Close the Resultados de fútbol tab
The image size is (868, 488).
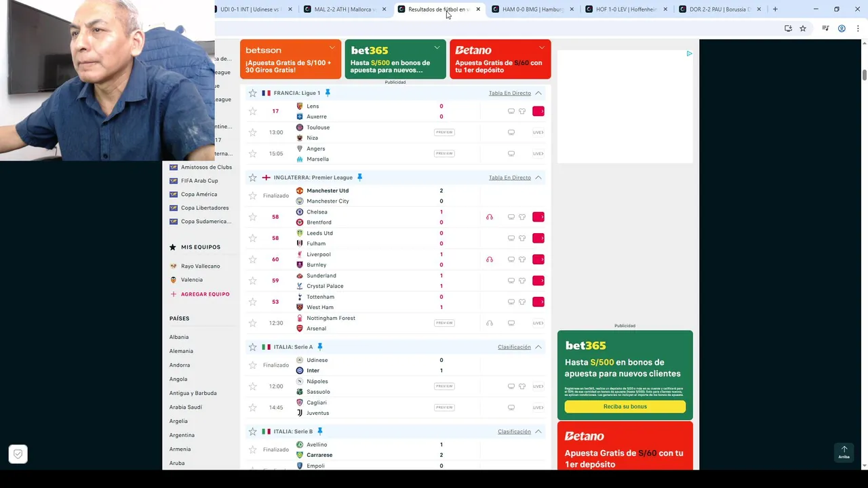tap(478, 9)
